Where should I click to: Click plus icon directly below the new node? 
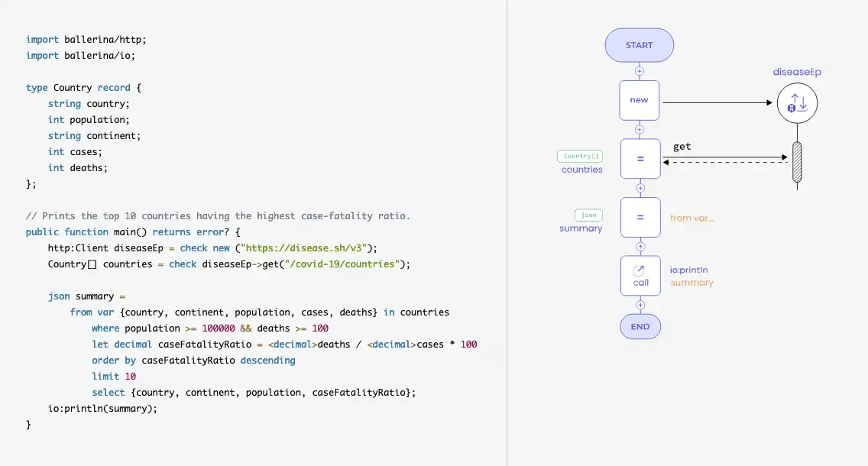(x=640, y=129)
